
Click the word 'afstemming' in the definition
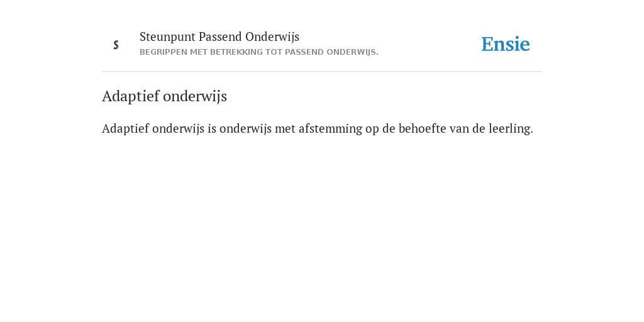click(331, 128)
